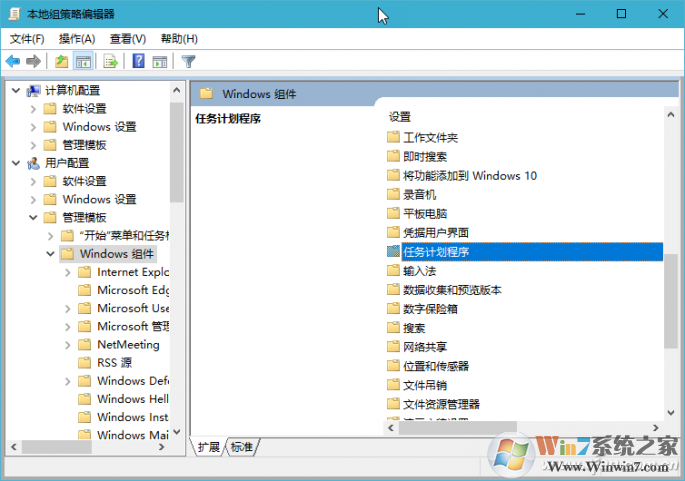Select 数据收集和预览版本 entry
Screen dimensions: 685x481
click(452, 290)
